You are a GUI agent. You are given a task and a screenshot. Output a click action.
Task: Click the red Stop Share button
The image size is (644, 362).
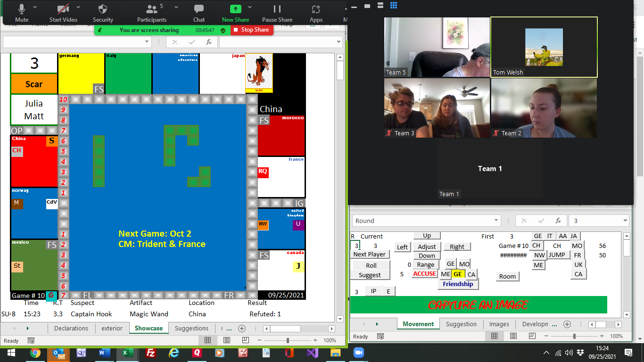251,30
